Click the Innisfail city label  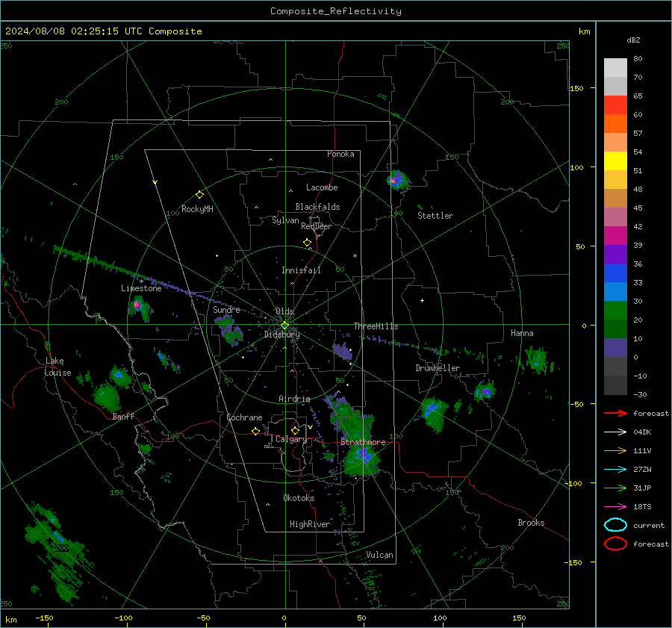tap(301, 270)
